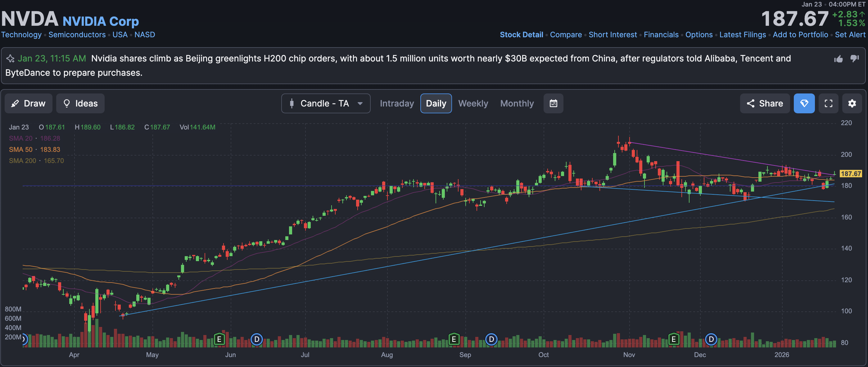Viewport: 868px width, 367px height.
Task: Open the Draw tools button
Action: coord(28,103)
